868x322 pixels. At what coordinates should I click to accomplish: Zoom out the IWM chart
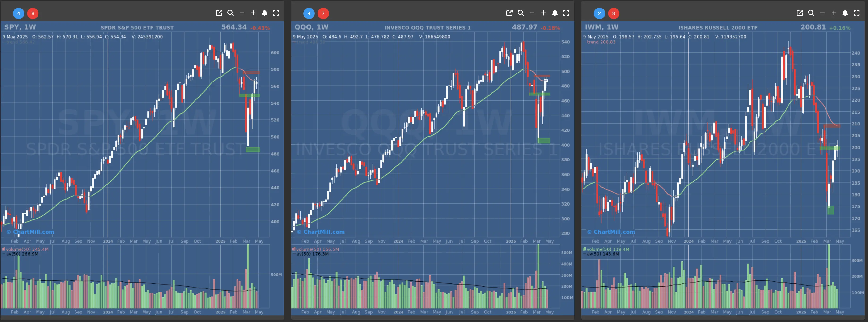[x=823, y=13]
